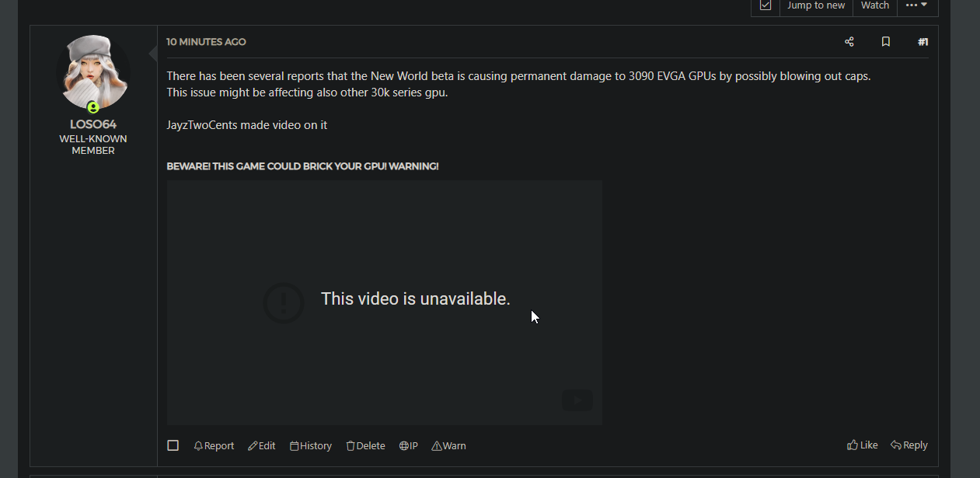
Task: Edit the post
Action: click(262, 445)
